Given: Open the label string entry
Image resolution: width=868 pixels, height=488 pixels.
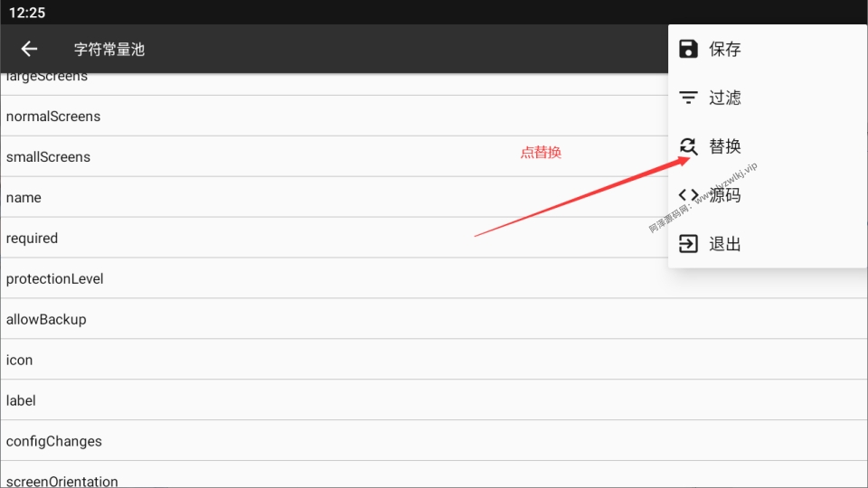Looking at the screenshot, I should 434,400.
